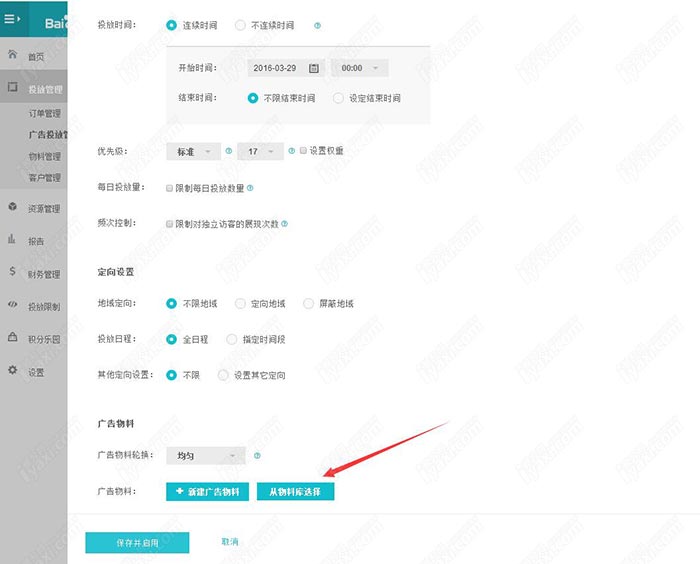Screen dimensions: 700x564
Task: Choose the 指定时间段 radio option
Action: pyautogui.click(x=232, y=339)
